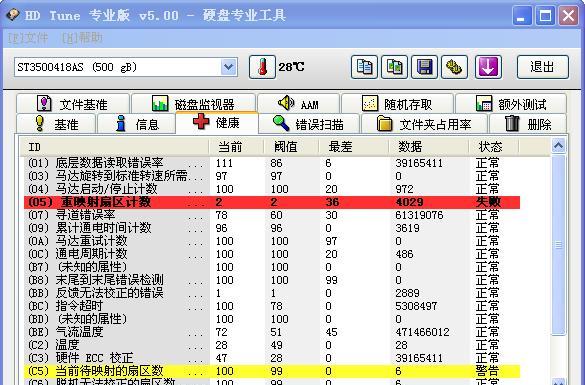Viewport: 585px width, 385px height.
Task: Select the yellow (C5) 当前待映射的扇区数 row
Action: click(x=272, y=371)
